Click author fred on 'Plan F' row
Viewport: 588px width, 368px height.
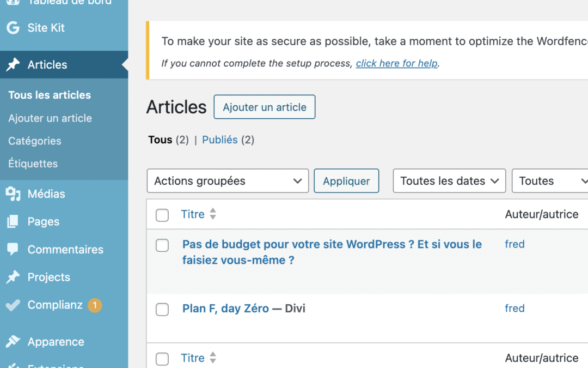[x=514, y=308]
